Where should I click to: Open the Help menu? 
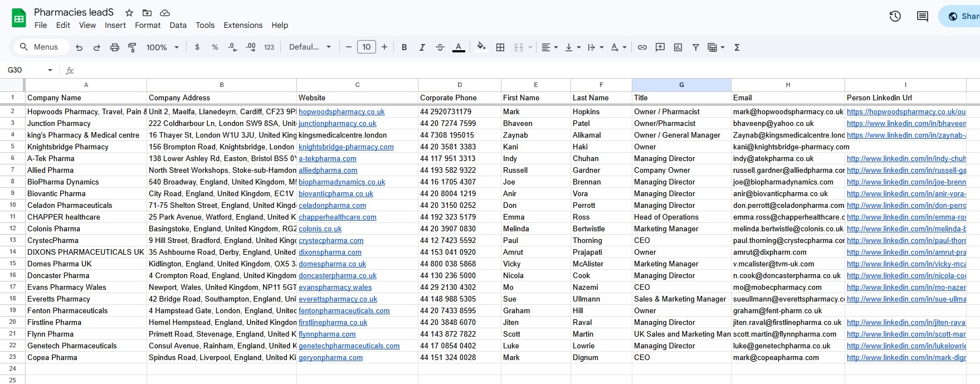[x=280, y=25]
